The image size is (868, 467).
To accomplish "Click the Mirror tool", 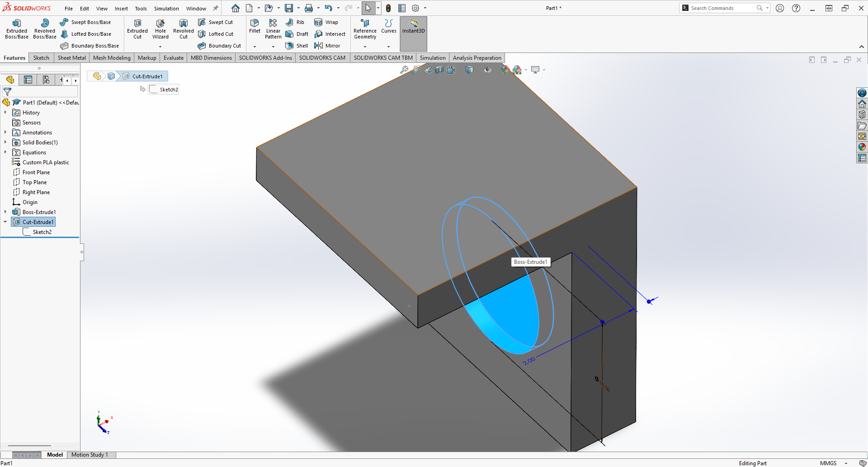I will pyautogui.click(x=327, y=46).
